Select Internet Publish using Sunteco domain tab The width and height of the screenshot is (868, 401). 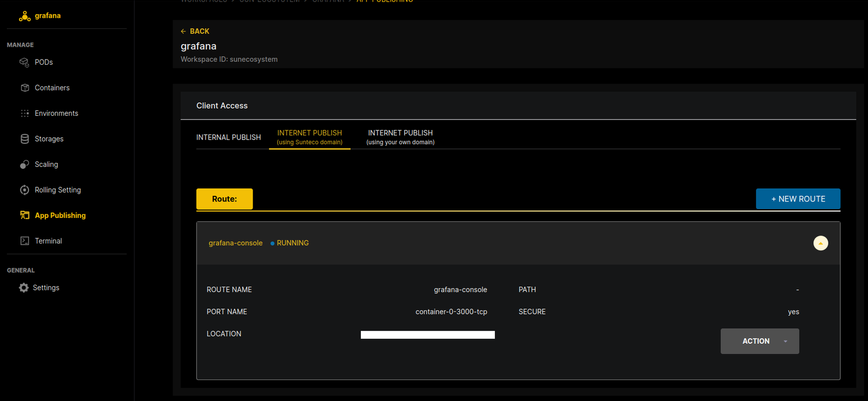[x=309, y=137]
